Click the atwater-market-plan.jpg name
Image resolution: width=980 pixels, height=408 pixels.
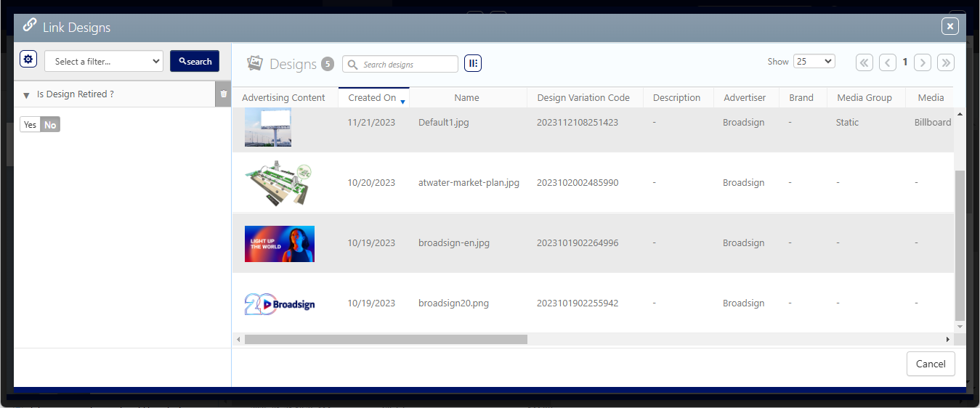pos(469,183)
